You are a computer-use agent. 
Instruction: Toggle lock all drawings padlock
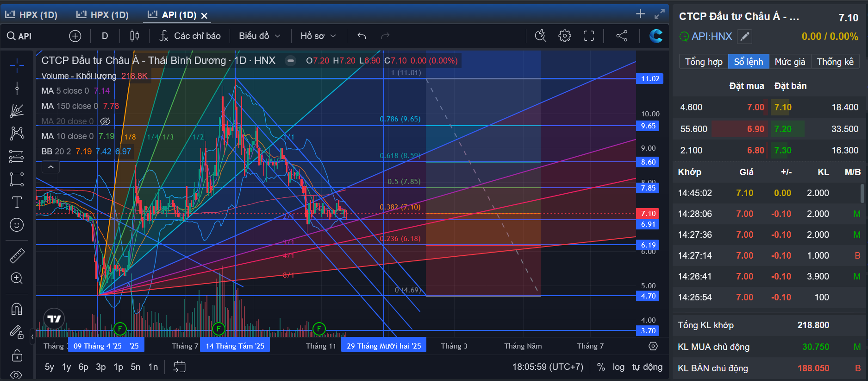click(17, 355)
